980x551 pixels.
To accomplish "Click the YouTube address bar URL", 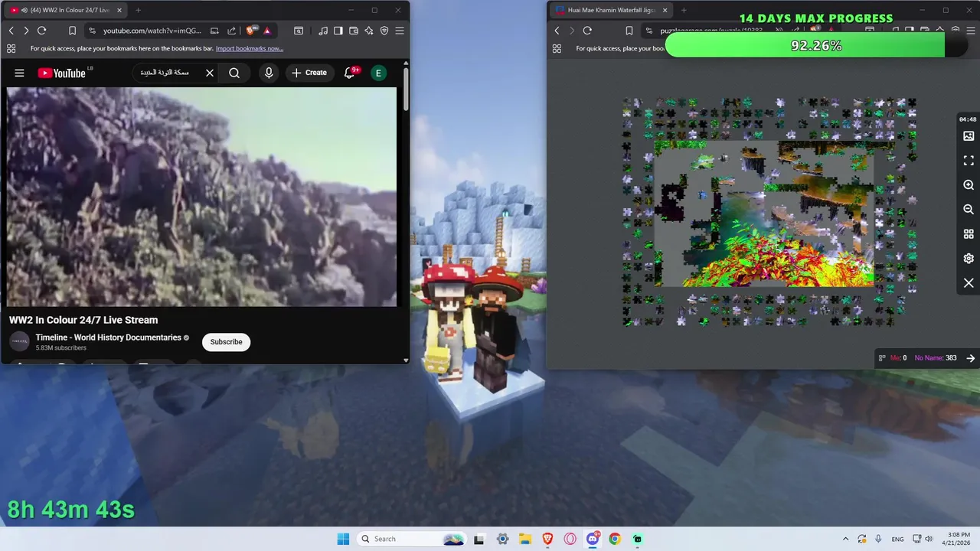I will [152, 31].
